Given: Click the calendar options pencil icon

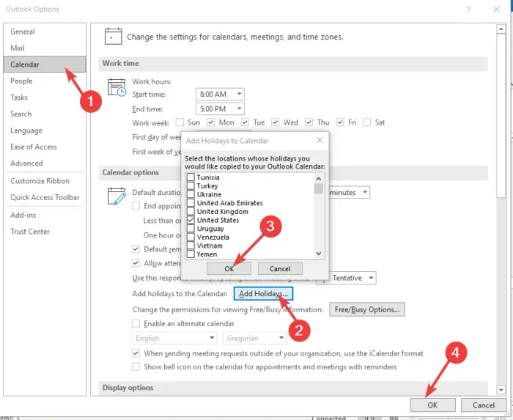Looking at the screenshot, I should pyautogui.click(x=117, y=196).
